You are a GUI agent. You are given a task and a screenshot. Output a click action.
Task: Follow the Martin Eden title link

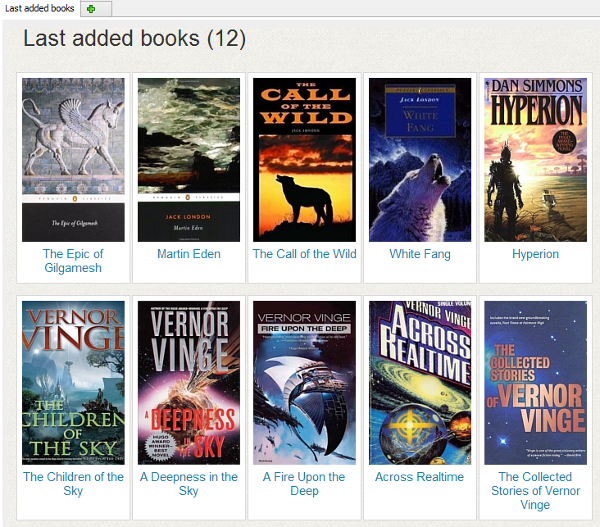tap(189, 254)
